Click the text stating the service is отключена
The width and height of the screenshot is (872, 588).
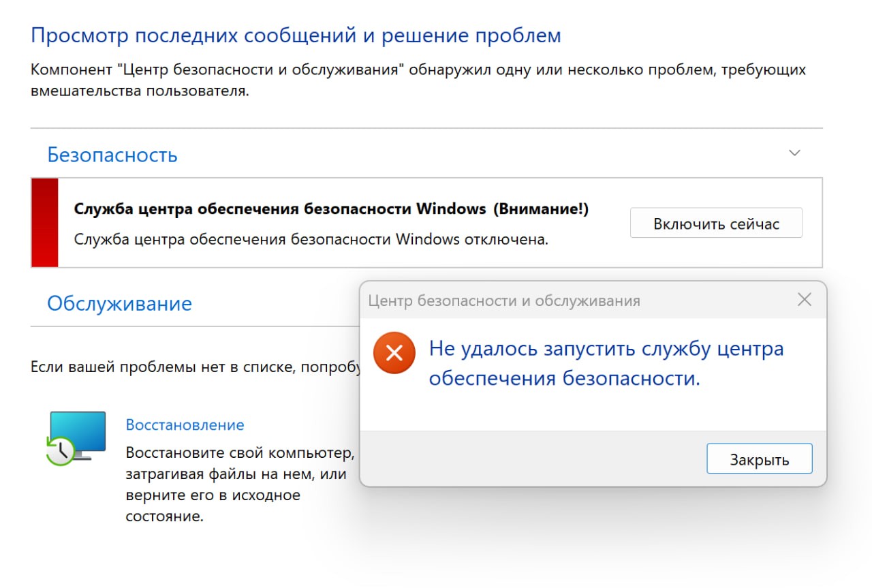pyautogui.click(x=311, y=240)
